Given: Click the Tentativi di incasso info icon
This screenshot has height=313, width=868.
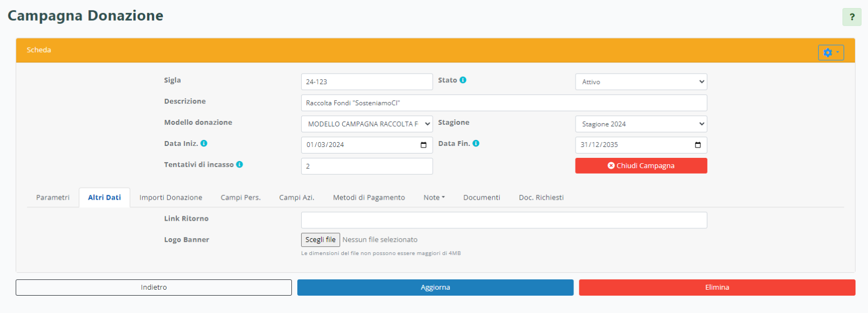Looking at the screenshot, I should tap(239, 164).
